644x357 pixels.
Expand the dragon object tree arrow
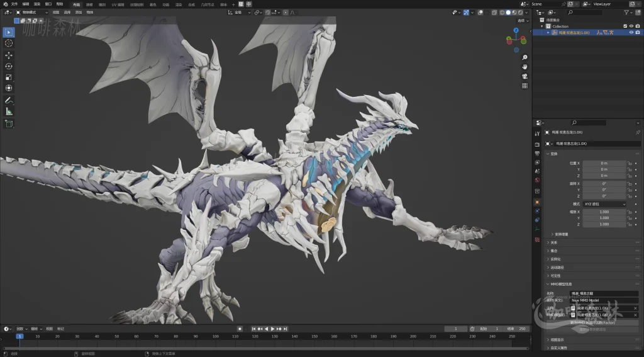click(548, 33)
